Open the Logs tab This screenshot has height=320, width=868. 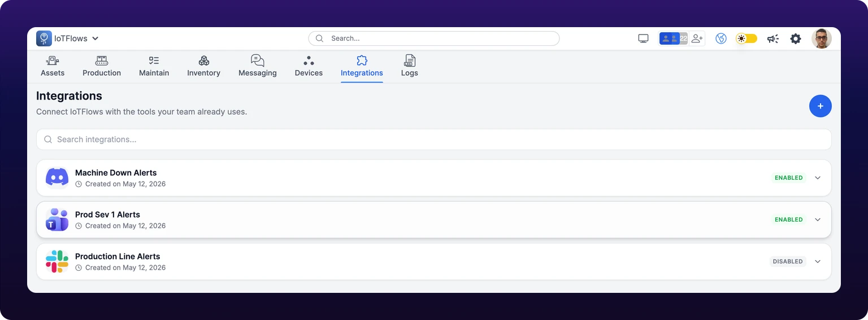410,66
